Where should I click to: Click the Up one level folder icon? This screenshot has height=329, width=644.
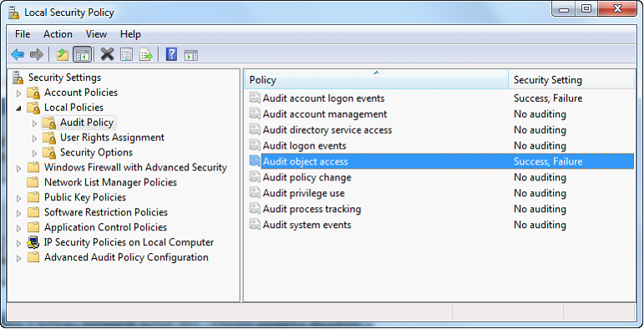[63, 54]
